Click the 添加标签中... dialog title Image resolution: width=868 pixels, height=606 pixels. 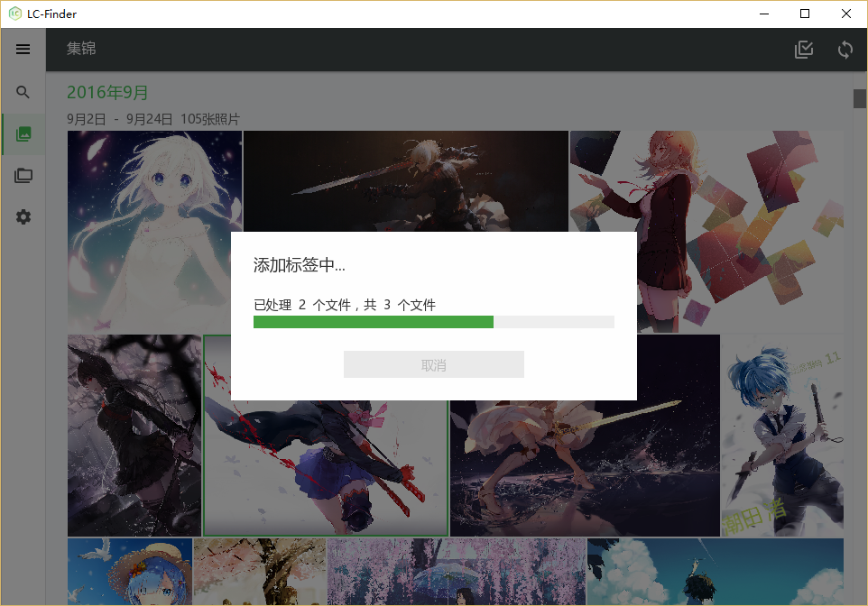(x=299, y=265)
